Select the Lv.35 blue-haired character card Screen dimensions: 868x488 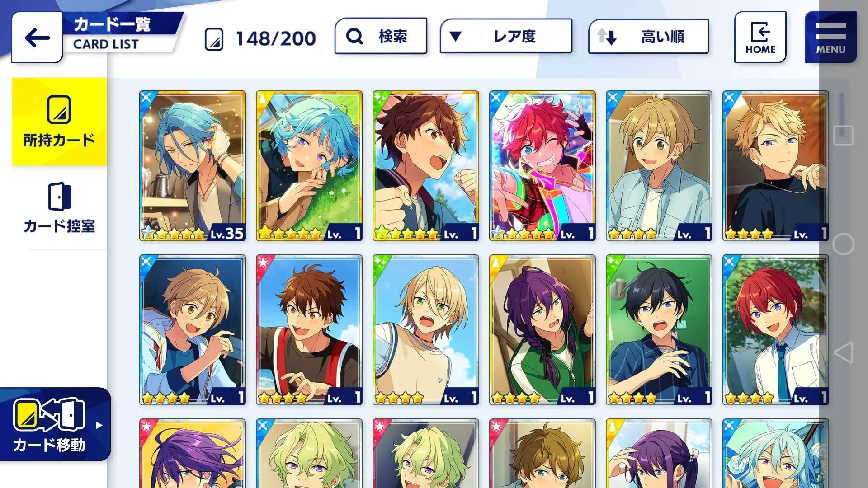point(193,166)
